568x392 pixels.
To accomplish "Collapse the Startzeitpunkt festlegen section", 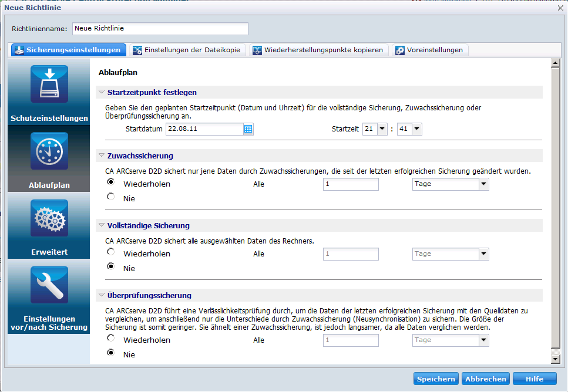I will click(x=102, y=92).
